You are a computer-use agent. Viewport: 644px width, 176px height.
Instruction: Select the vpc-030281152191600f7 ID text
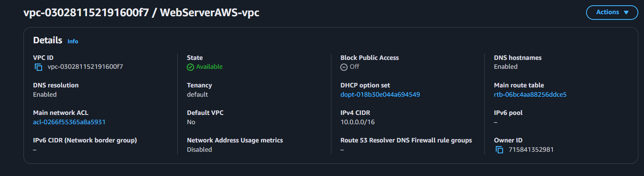pos(85,67)
